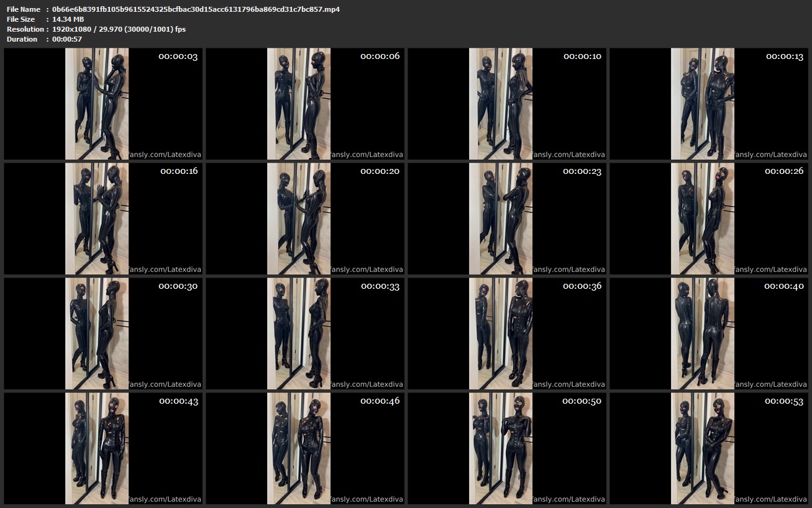Click the file name ending in .mp4
The image size is (812, 508).
tap(196, 9)
